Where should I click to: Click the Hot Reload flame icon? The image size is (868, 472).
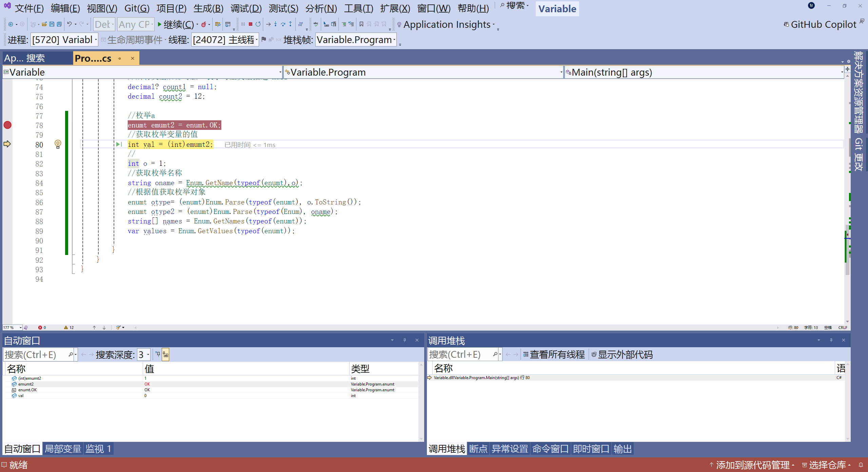[x=203, y=24]
